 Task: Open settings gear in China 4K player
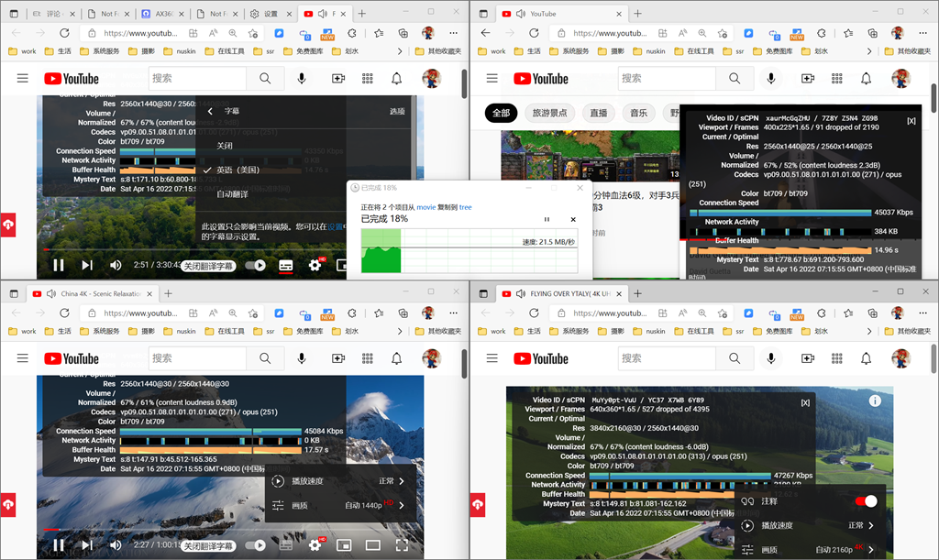point(315,545)
